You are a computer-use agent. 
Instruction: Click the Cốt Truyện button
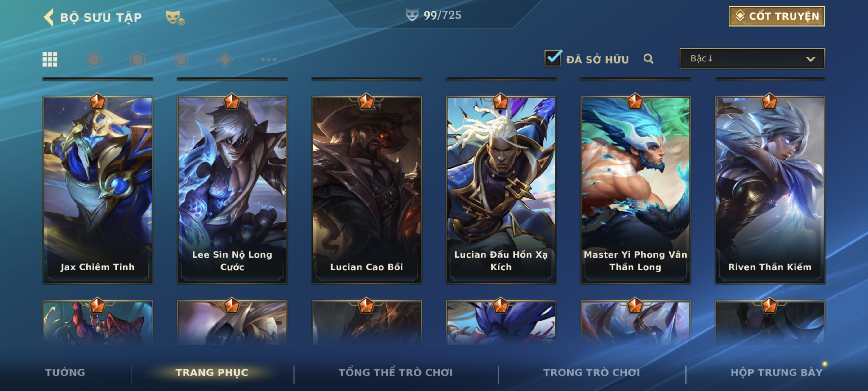coord(776,16)
